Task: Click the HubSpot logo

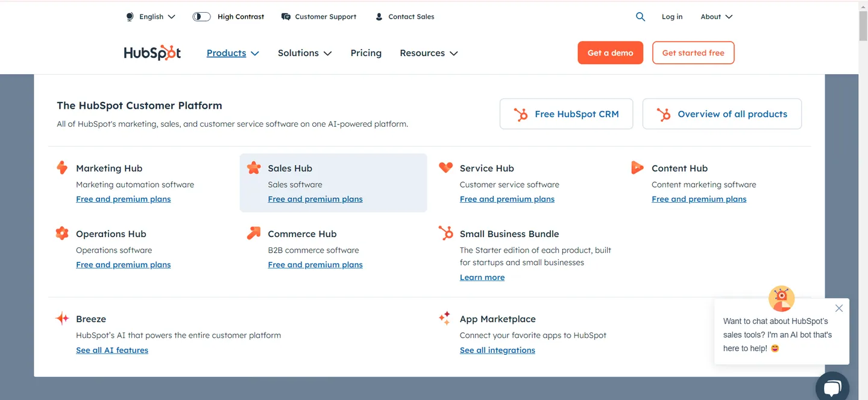Action: [x=153, y=53]
